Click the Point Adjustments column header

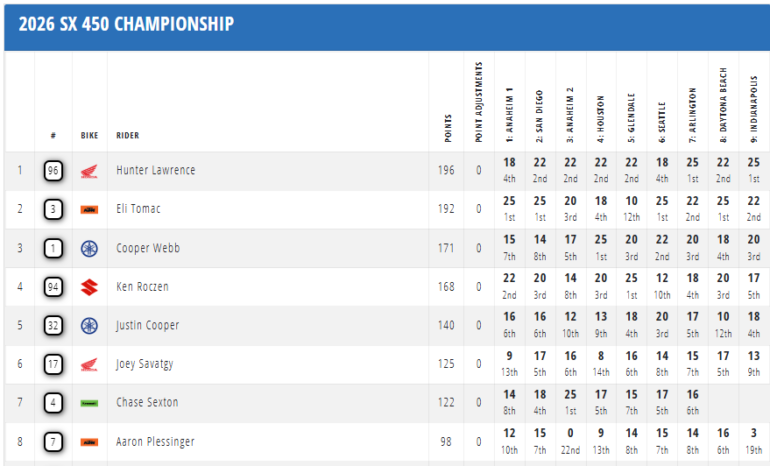coord(478,102)
